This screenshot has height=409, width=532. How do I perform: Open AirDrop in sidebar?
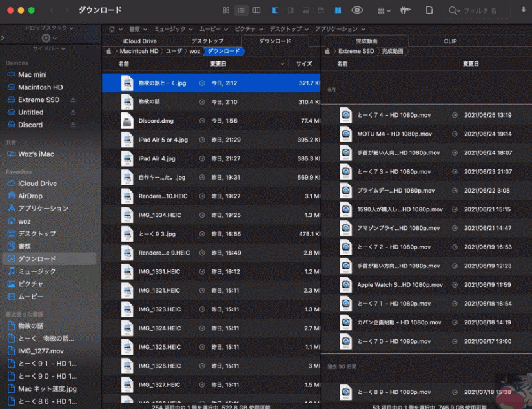[30, 196]
